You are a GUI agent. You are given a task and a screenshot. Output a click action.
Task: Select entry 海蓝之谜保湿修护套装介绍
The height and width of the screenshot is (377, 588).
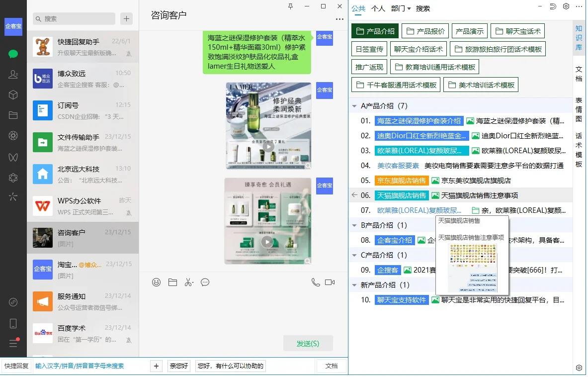coord(420,121)
